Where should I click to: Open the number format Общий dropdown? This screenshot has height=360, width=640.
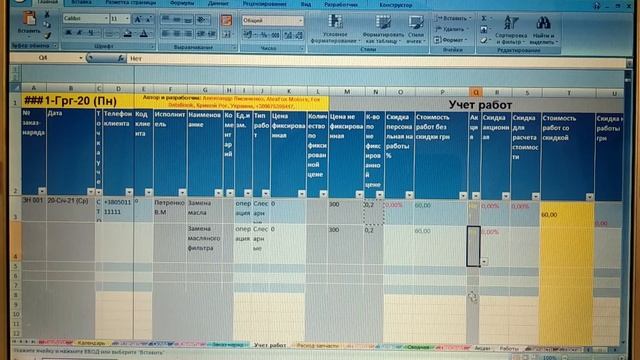coord(301,20)
